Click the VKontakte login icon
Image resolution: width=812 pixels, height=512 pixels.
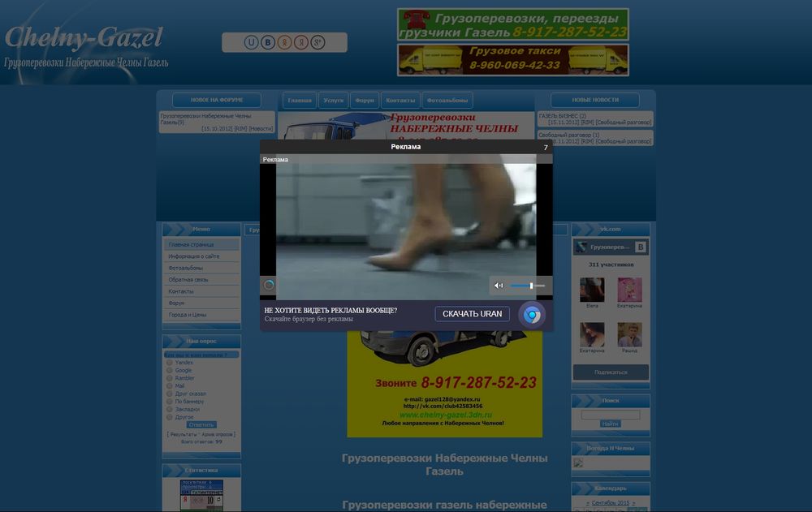tap(268, 42)
